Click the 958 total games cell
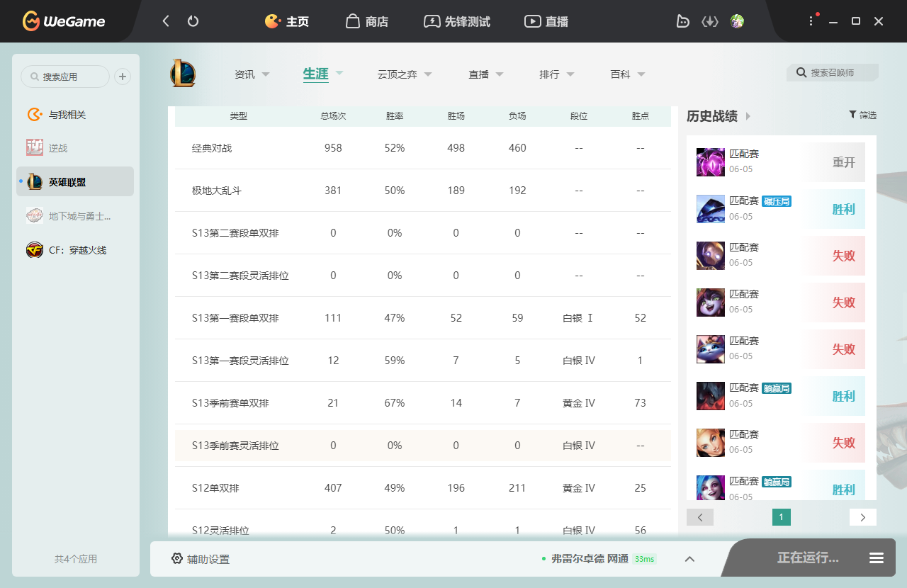Viewport: 907px width, 588px height. 333,148
